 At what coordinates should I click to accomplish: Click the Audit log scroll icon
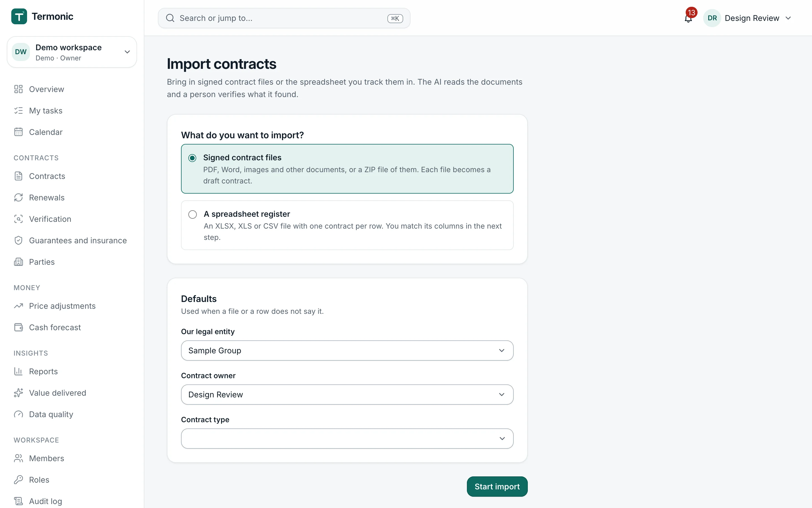18,502
